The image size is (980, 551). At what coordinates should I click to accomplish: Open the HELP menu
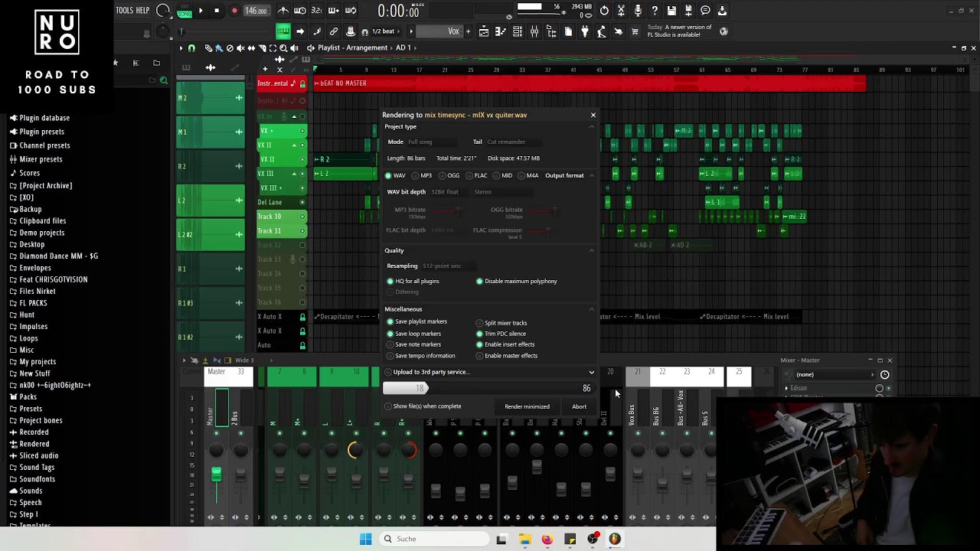coord(142,11)
